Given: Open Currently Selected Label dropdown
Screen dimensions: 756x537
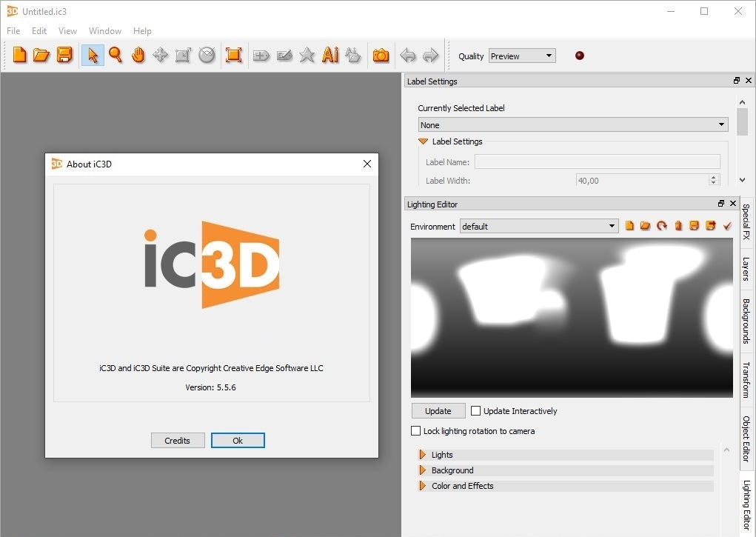Looking at the screenshot, I should 573,125.
